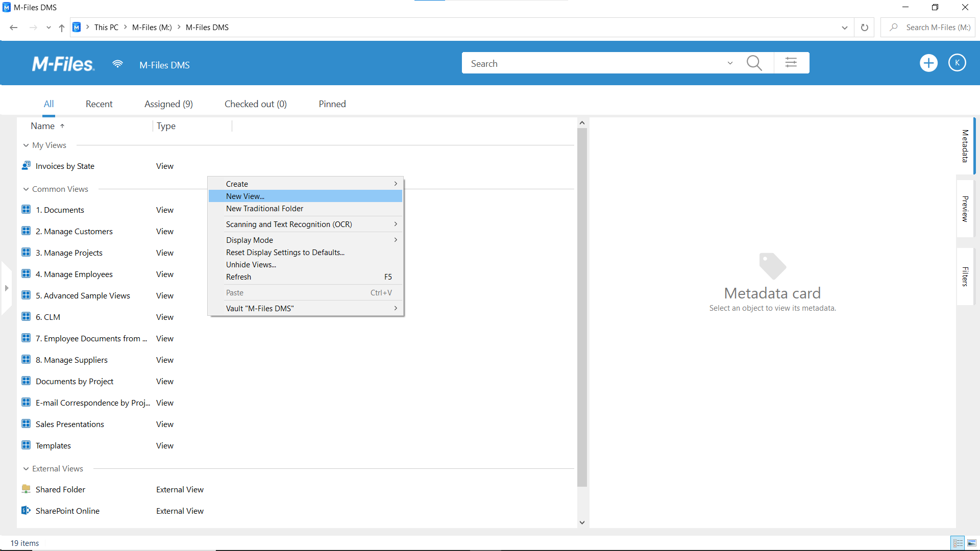Screen dimensions: 980x551
Task: Open the address bar history dropdown
Action: point(845,28)
